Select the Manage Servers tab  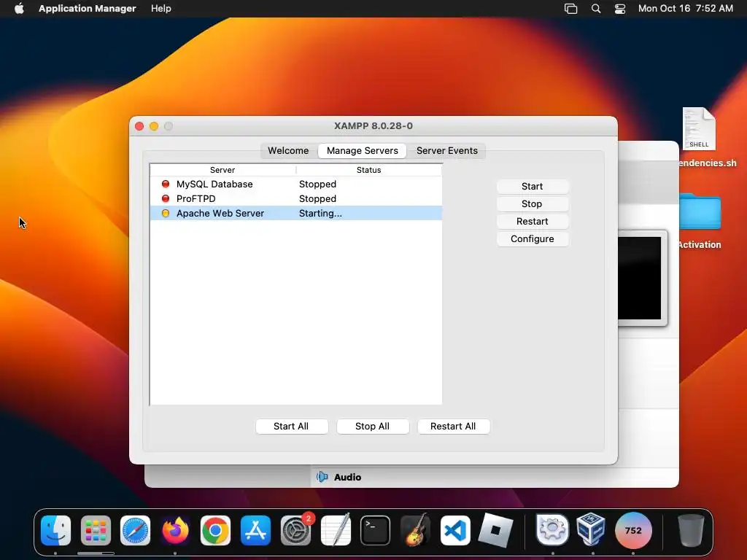tap(362, 150)
